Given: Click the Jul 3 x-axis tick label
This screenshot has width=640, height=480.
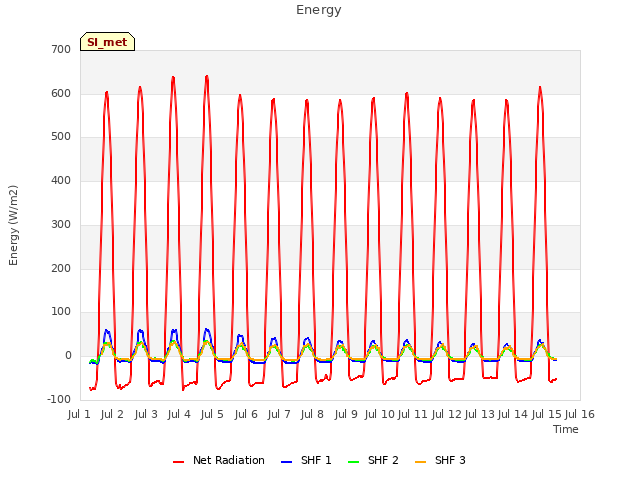Looking at the screenshot, I should click(x=146, y=414).
